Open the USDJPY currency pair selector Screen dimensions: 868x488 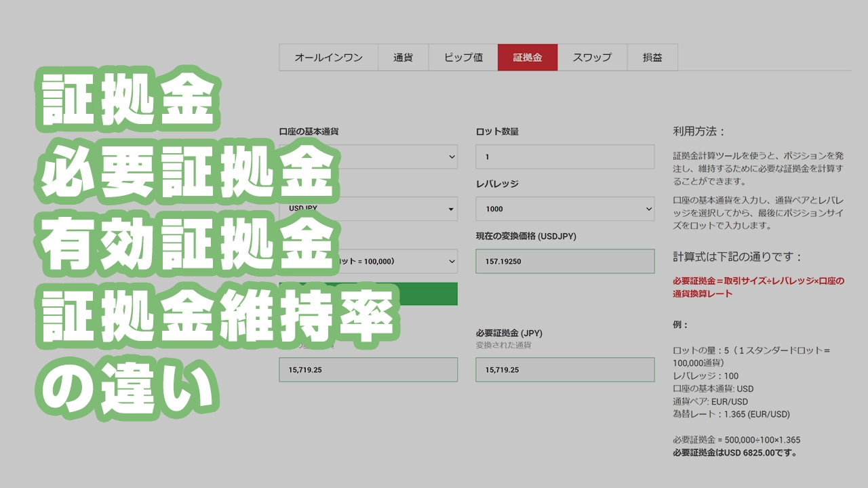click(368, 209)
